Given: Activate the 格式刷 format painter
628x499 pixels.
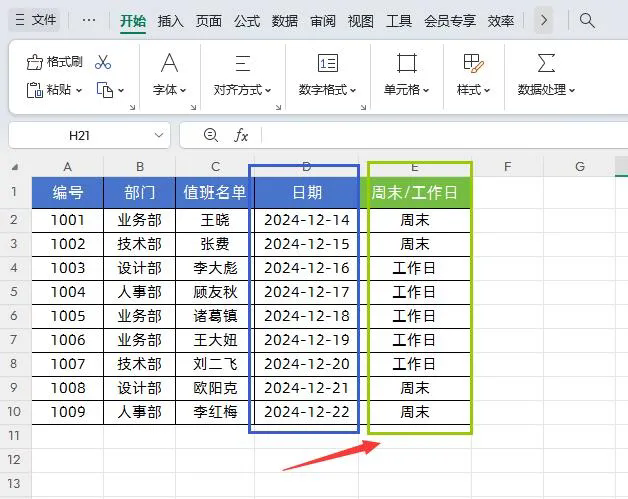Looking at the screenshot, I should pos(54,62).
